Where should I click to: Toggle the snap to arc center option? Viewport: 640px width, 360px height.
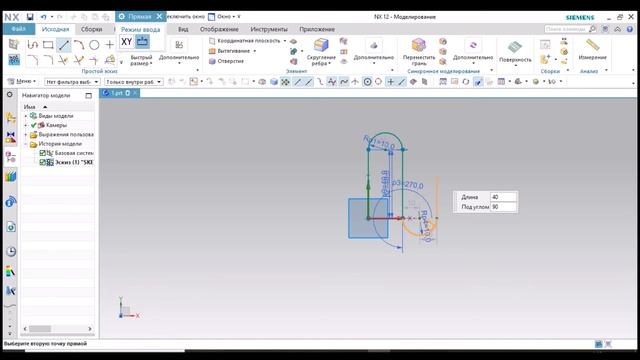coord(367,82)
